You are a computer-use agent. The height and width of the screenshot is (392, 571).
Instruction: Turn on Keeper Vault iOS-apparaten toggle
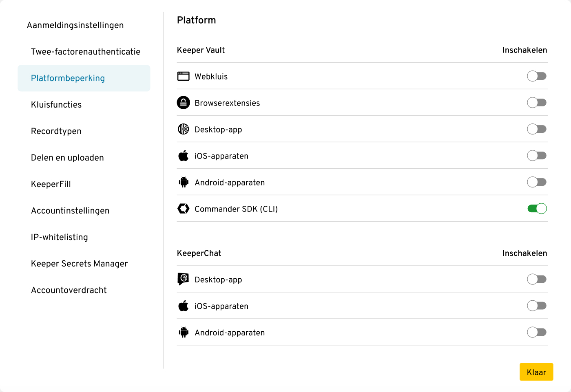tap(537, 156)
